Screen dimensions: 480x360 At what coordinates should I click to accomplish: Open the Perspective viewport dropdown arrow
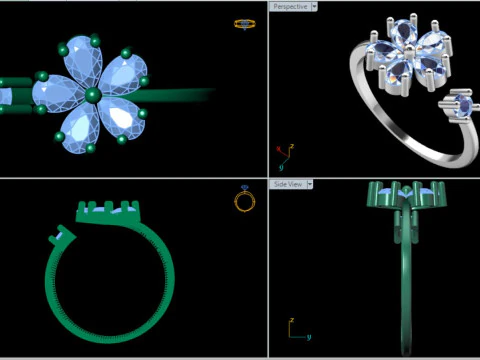coord(314,7)
